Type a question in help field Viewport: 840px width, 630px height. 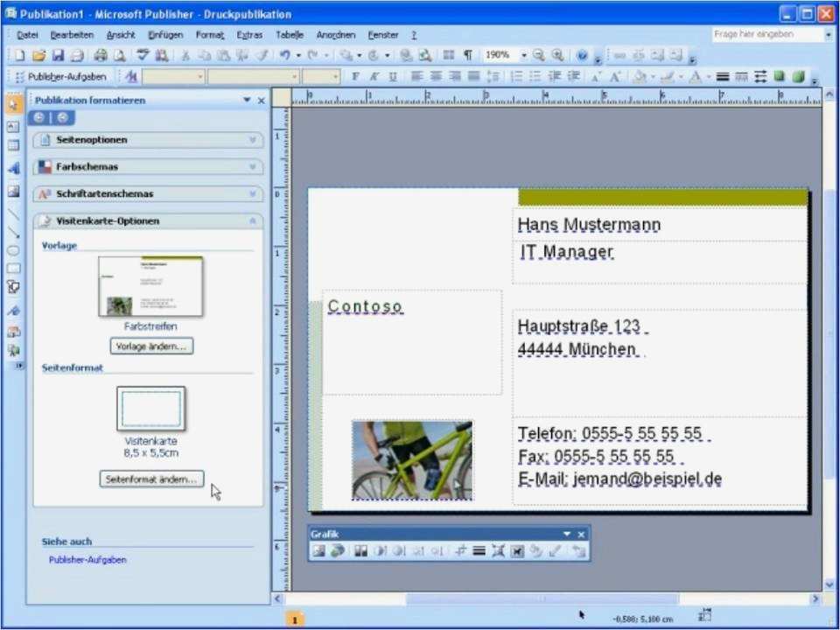tap(766, 34)
